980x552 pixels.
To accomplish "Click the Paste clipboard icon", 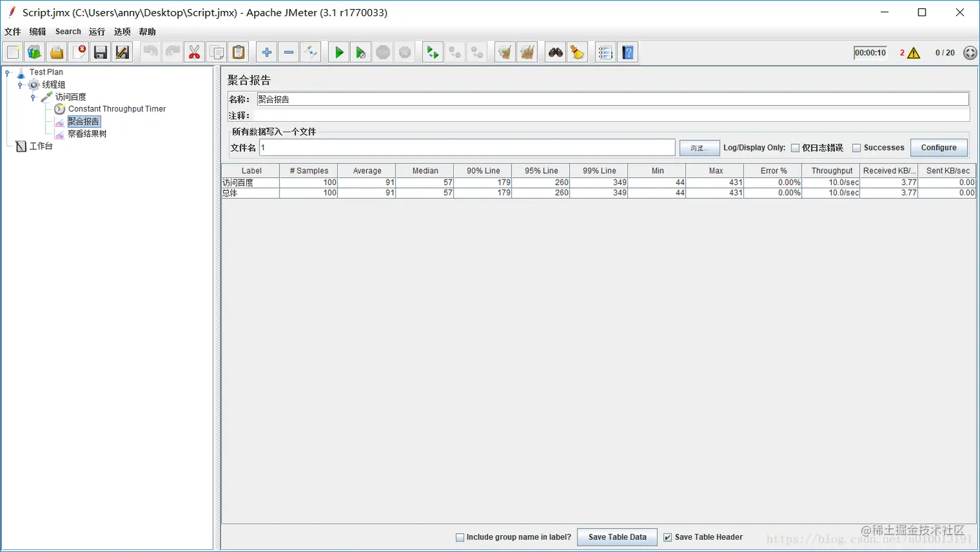I will (239, 53).
